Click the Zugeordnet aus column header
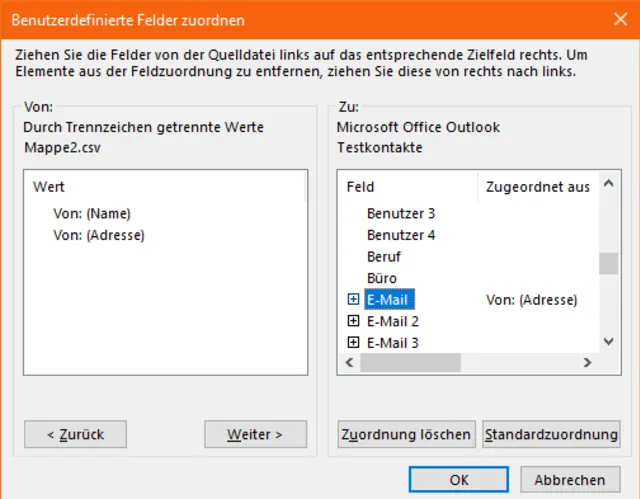Image resolution: width=640 pixels, height=499 pixels. (x=537, y=187)
